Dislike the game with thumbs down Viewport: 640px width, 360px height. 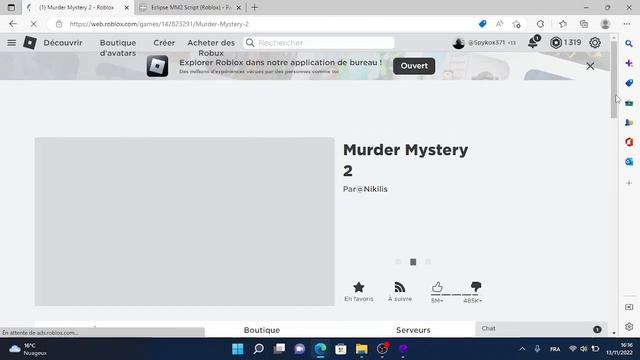(476, 286)
